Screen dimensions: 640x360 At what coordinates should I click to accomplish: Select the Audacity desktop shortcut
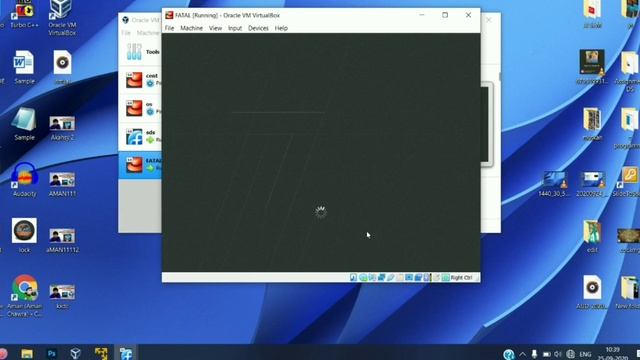[24, 180]
